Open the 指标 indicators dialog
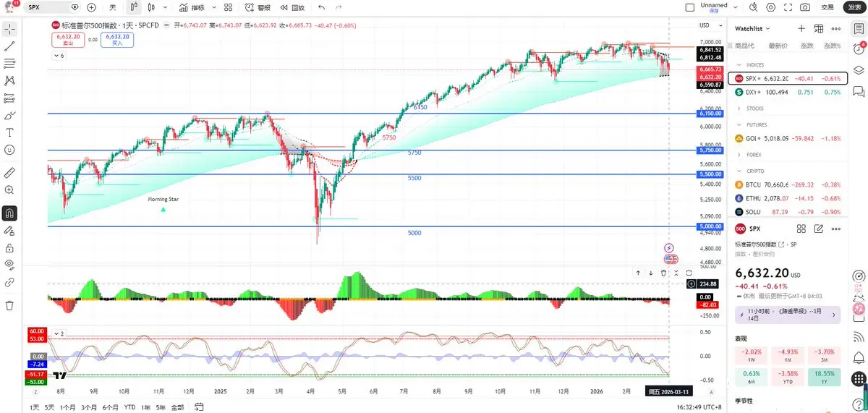This screenshot has height=413, width=868. click(192, 7)
